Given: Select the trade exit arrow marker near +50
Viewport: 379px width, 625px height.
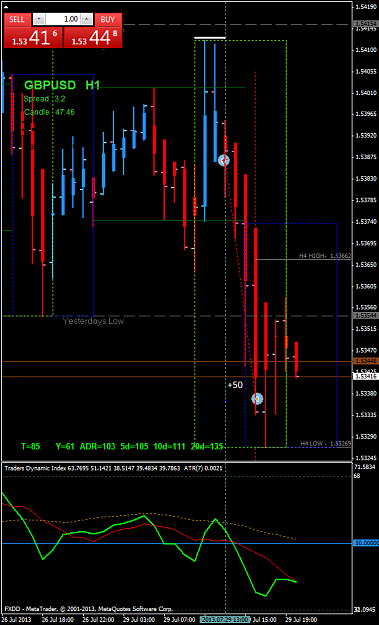Looking at the screenshot, I should (257, 398).
